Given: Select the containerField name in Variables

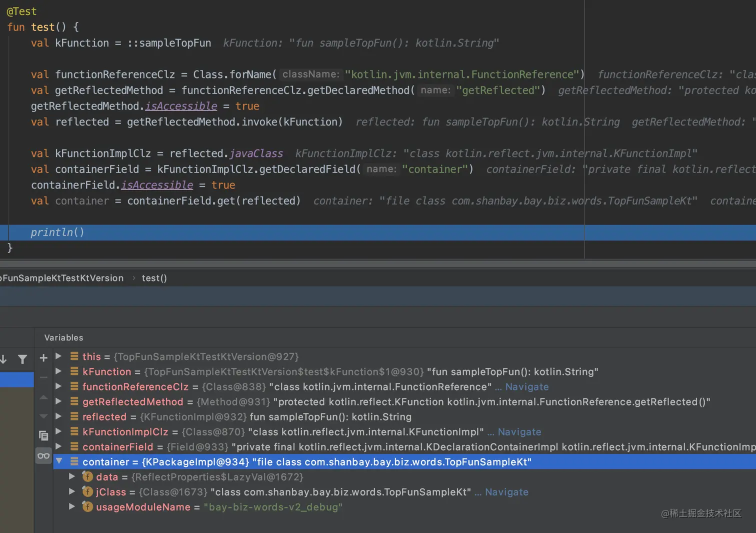Looking at the screenshot, I should pos(118,446).
